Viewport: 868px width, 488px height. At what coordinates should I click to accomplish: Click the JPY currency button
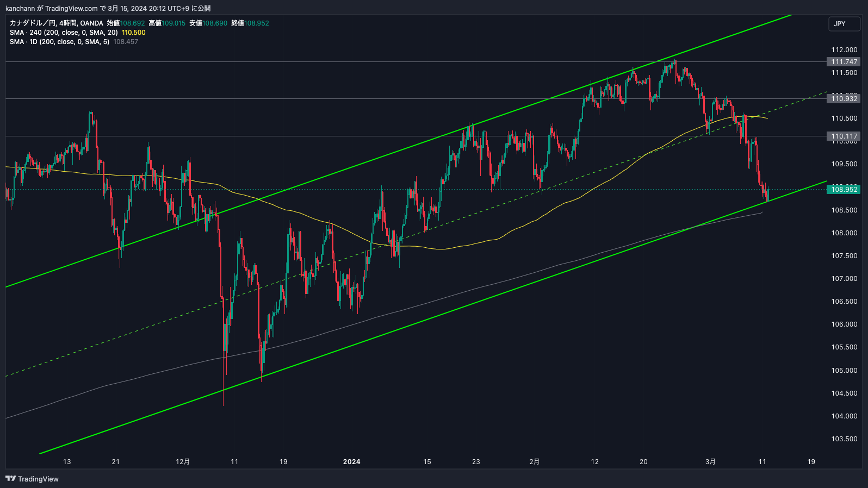pyautogui.click(x=844, y=23)
